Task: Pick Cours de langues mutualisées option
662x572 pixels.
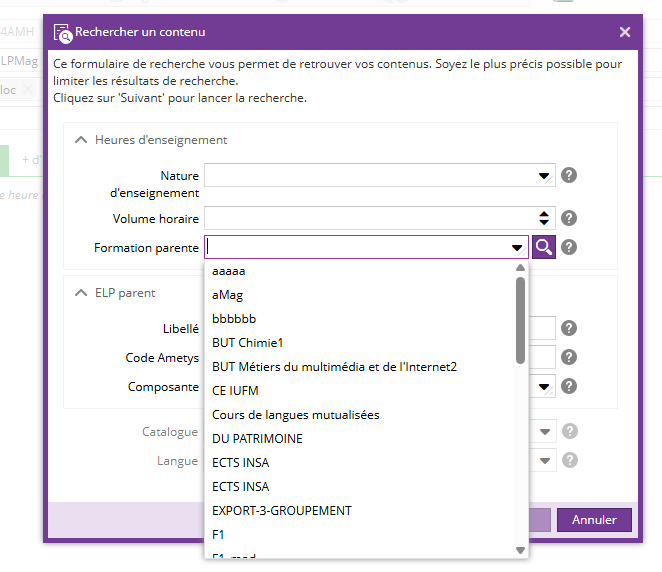Action: 295,415
